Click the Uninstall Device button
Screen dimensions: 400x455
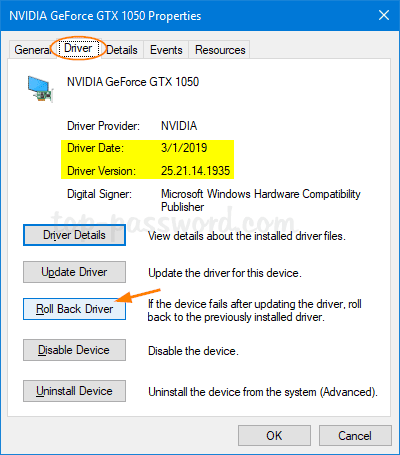(x=74, y=391)
